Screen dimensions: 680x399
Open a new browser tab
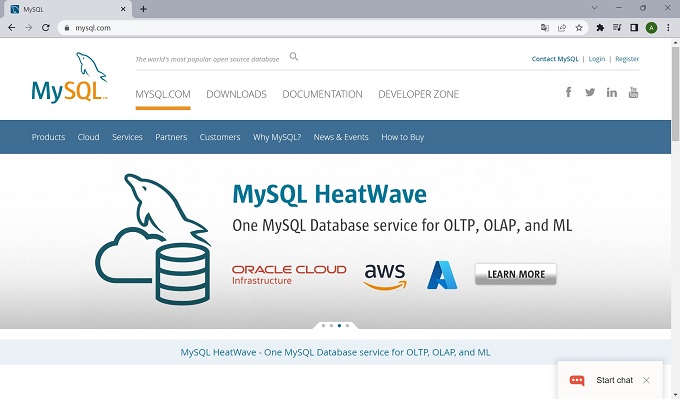(x=143, y=9)
